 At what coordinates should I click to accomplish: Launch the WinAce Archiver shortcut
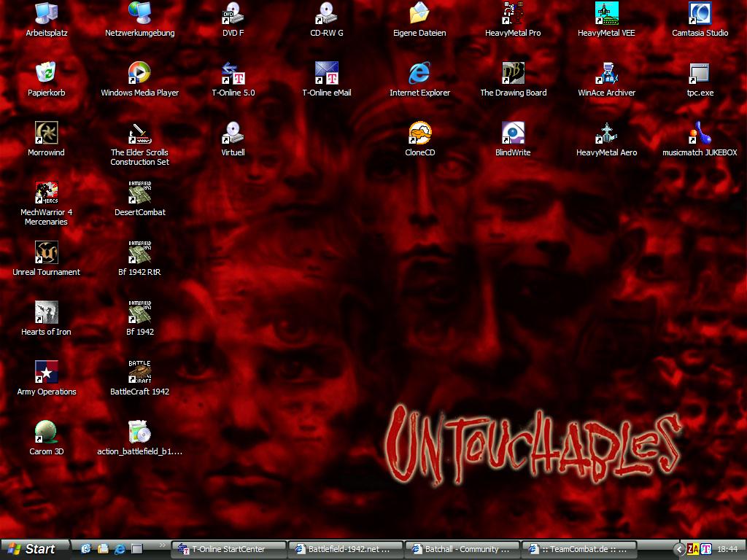pos(606,79)
